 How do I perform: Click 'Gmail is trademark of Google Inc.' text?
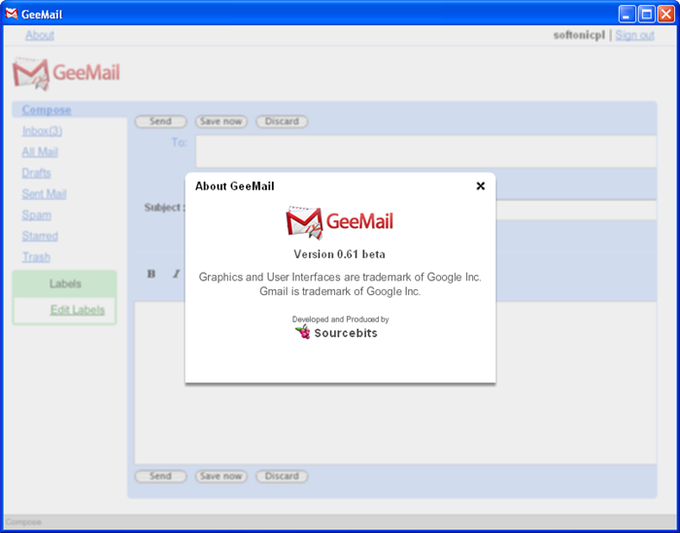click(340, 291)
